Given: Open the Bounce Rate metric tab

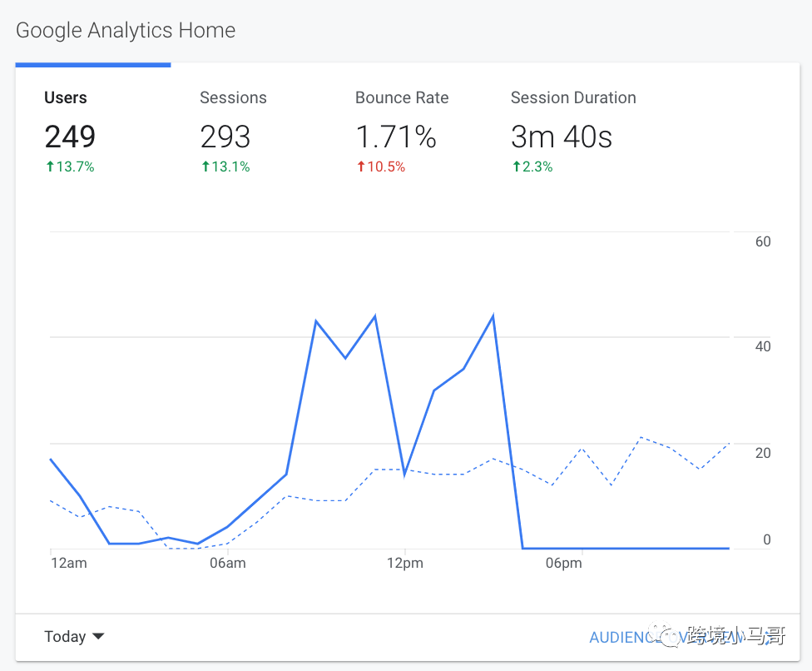Looking at the screenshot, I should coord(402,98).
